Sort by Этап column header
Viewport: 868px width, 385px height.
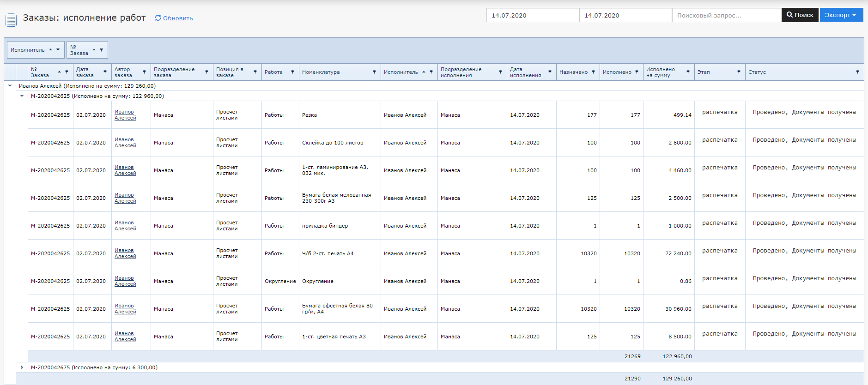point(704,72)
